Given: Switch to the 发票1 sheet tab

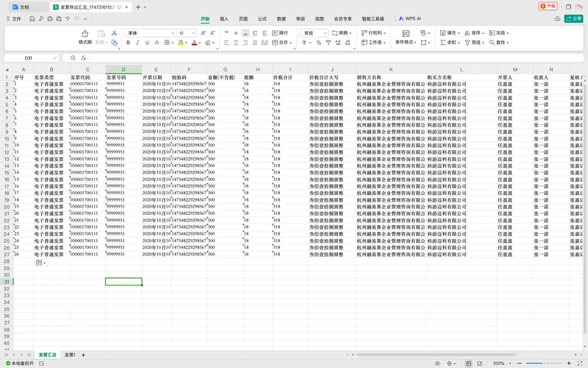Looking at the screenshot, I should [70, 355].
